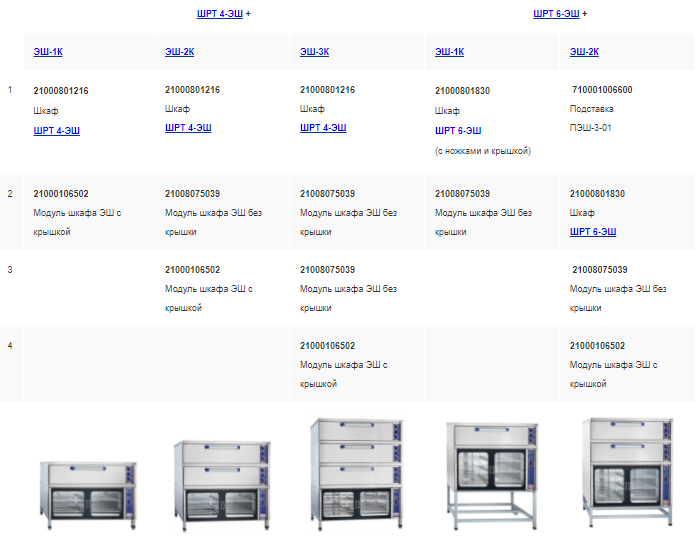Select row number 4
This screenshot has height=543, width=700.
(10, 346)
